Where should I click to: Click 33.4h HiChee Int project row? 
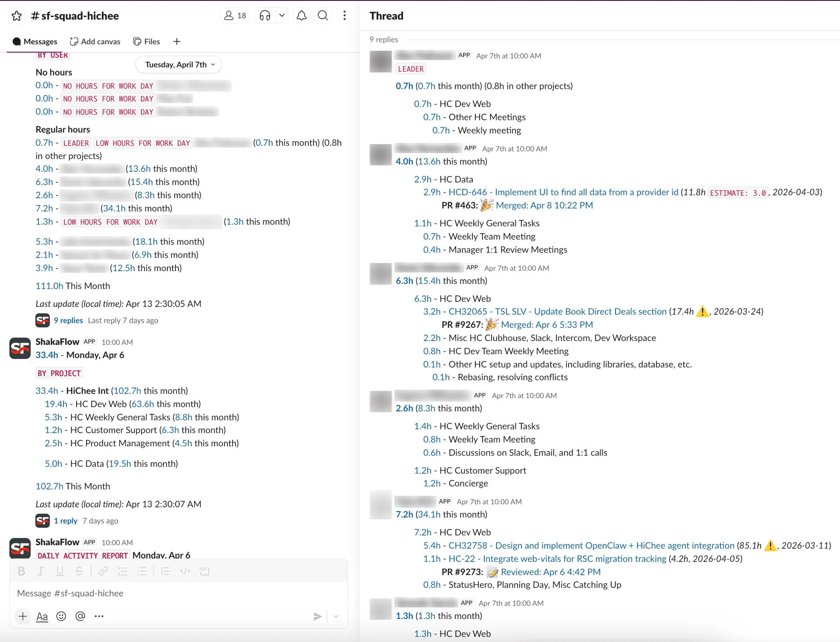[112, 391]
